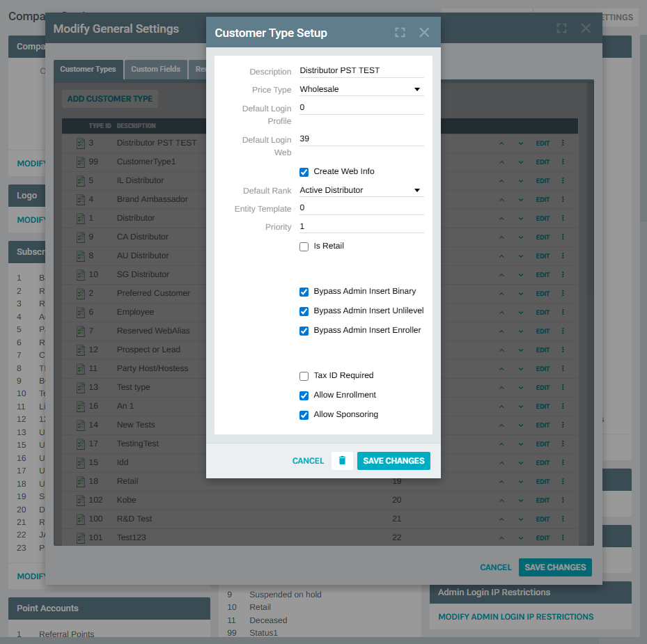This screenshot has width=647, height=644.
Task: Move Test123 row up
Action: coord(501,538)
